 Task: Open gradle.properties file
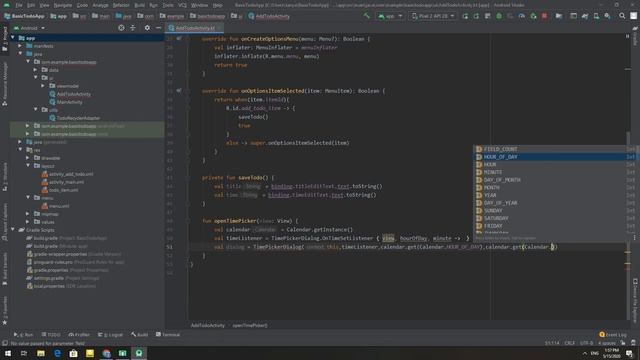click(51, 270)
